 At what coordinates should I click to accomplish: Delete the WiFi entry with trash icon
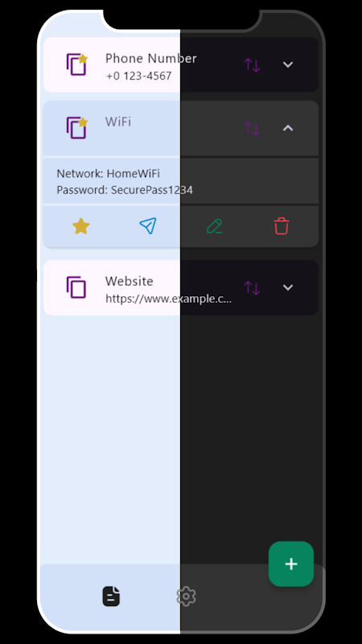[x=282, y=226]
